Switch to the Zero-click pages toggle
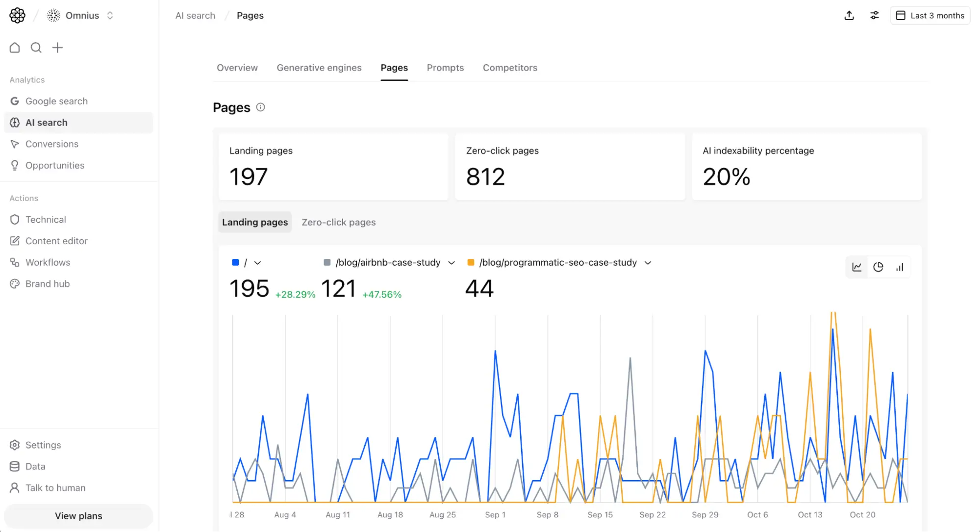The image size is (980, 532). (x=339, y=222)
